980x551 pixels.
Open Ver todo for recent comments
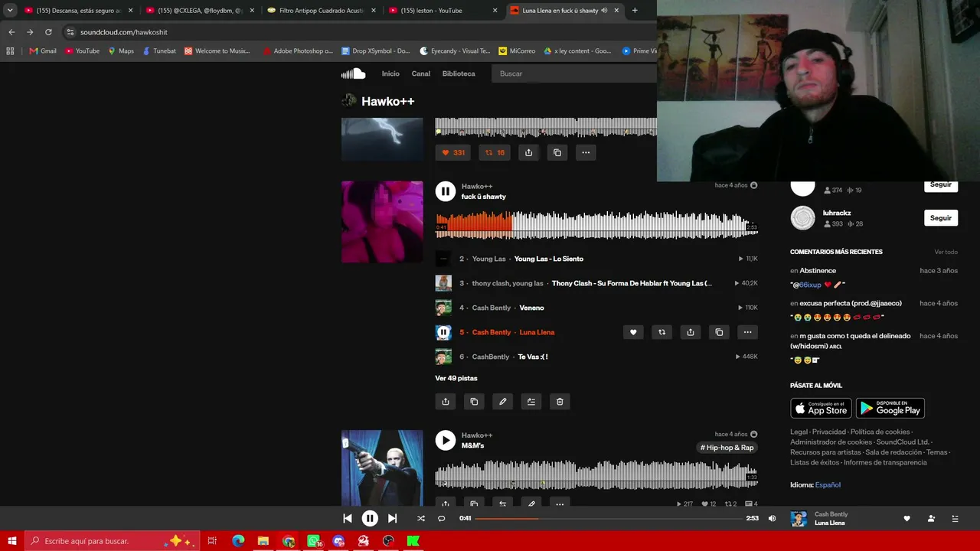(x=946, y=252)
